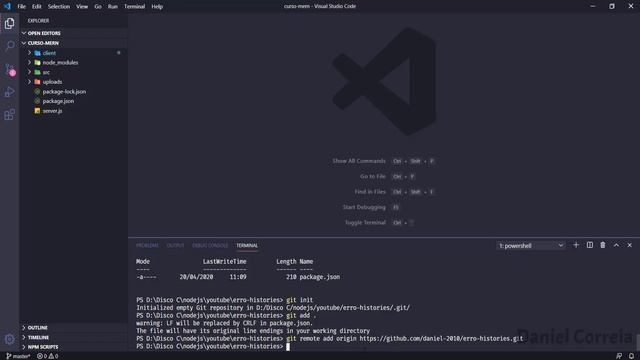The width and height of the screenshot is (640, 360).
Task: Click the github.com remote URL in terminal
Action: click(441, 339)
